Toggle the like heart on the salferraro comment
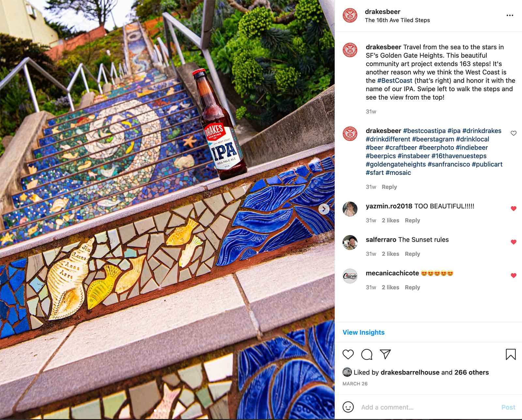This screenshot has width=522, height=420. click(514, 242)
